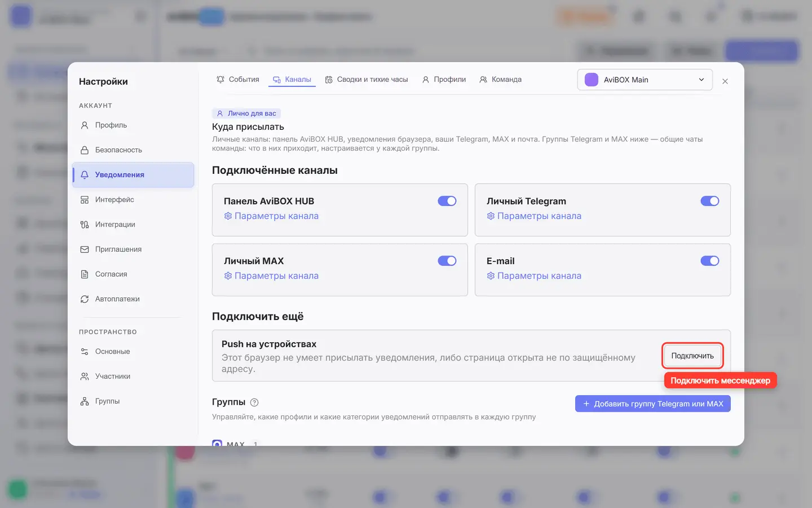Toggle the Панель AviBOX HUB channel switch
812x508 pixels.
tap(447, 201)
